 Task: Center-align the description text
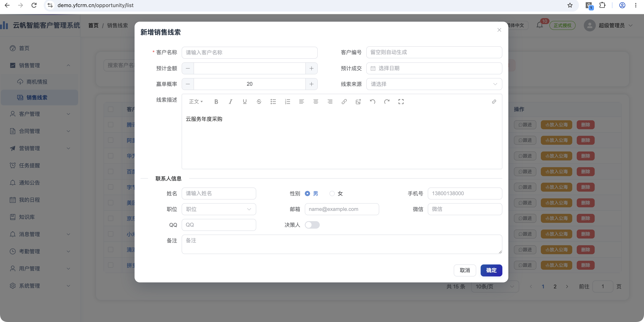316,102
